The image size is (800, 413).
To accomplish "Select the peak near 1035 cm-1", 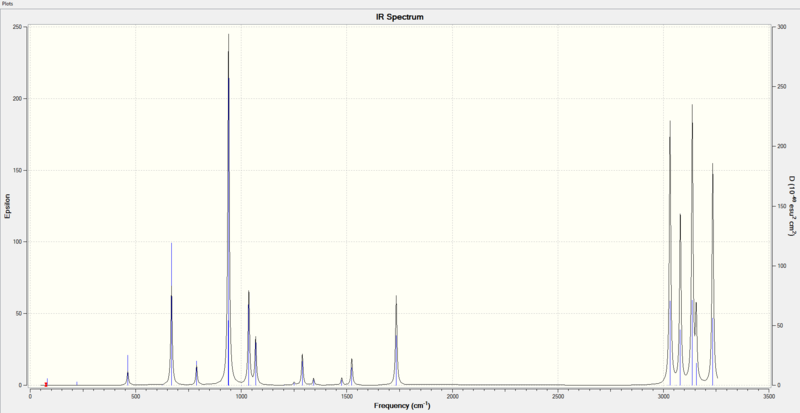I will tap(248, 337).
